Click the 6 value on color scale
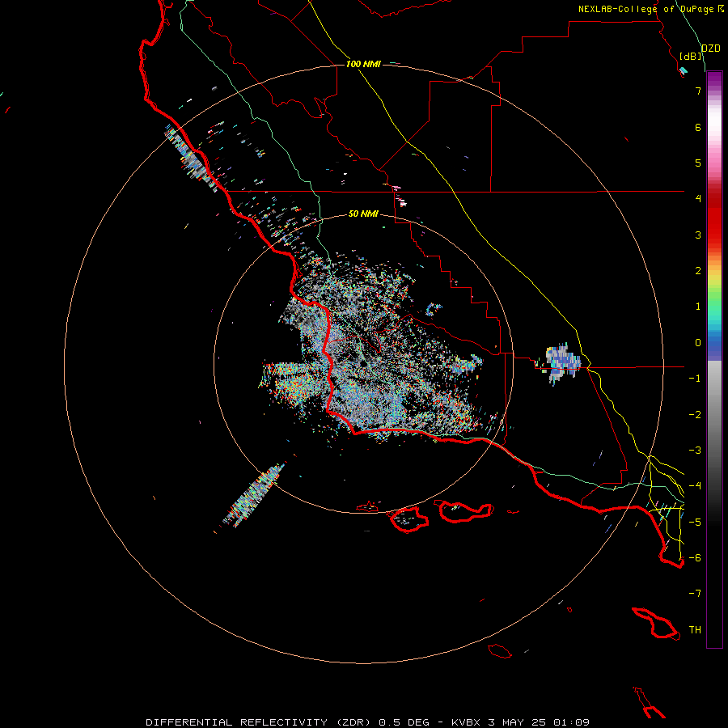This screenshot has width=728, height=728. (698, 127)
